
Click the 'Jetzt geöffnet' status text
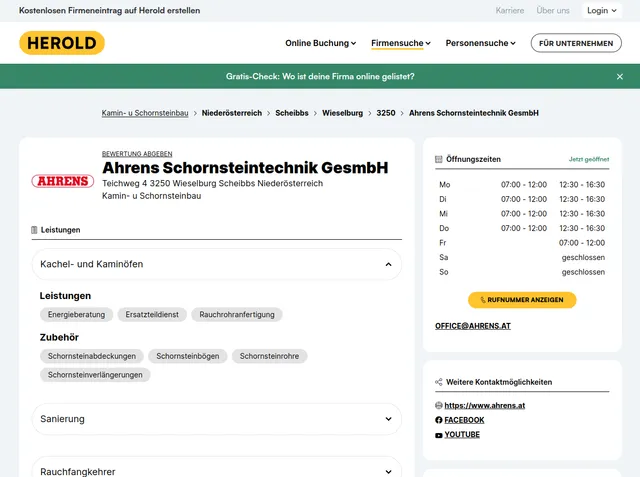click(x=589, y=159)
